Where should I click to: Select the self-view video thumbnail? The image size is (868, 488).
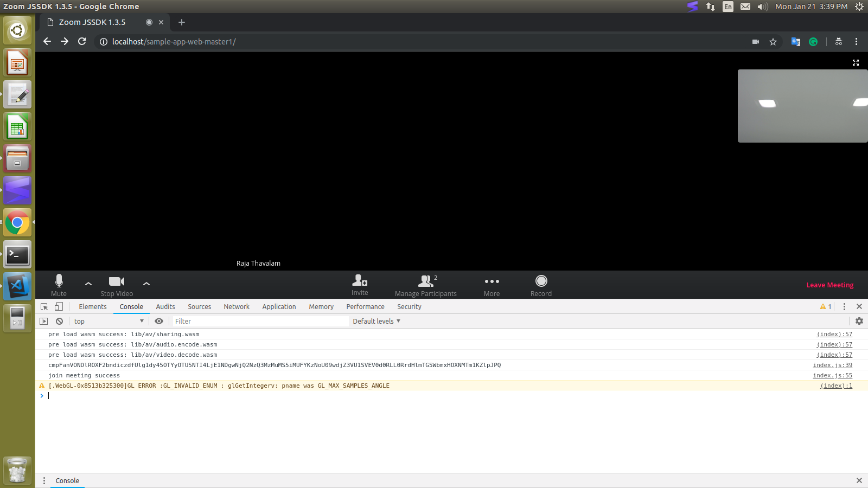coord(803,106)
